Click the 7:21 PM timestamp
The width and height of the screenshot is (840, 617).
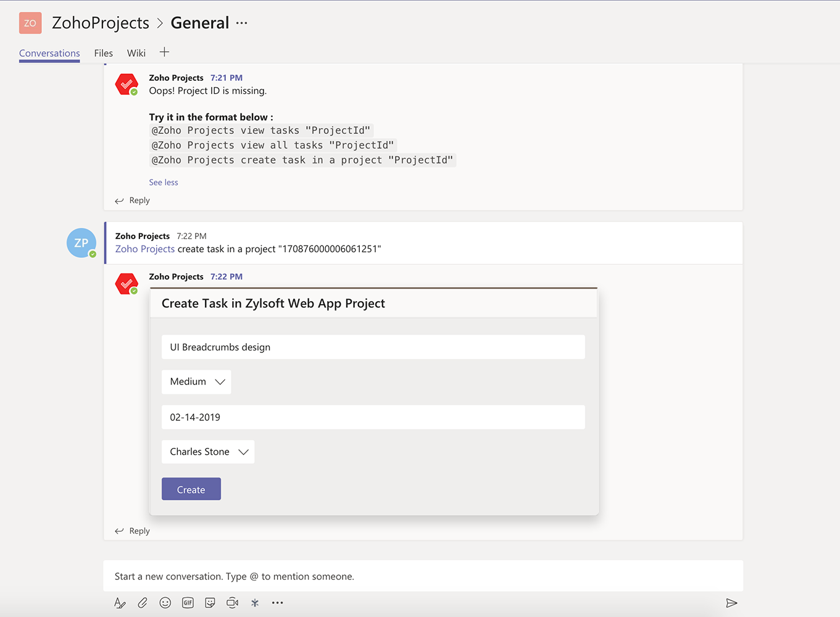click(x=227, y=78)
